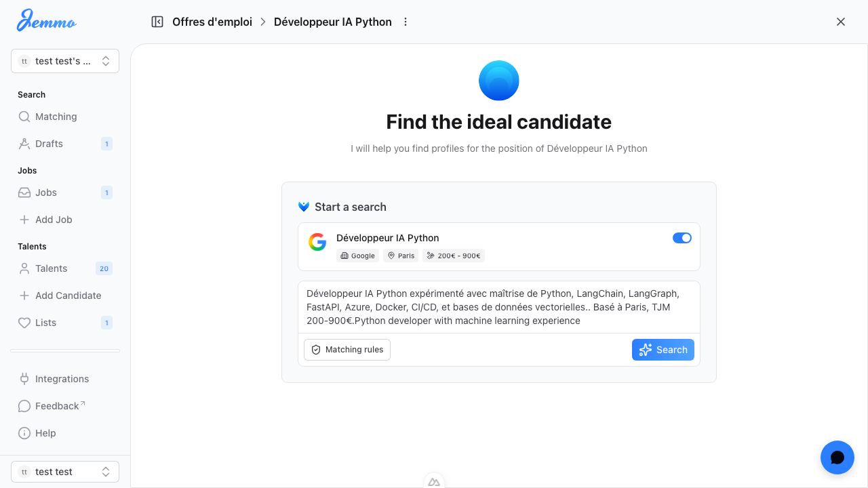
Task: Click the Add Candidate plus icon
Action: [x=24, y=296]
